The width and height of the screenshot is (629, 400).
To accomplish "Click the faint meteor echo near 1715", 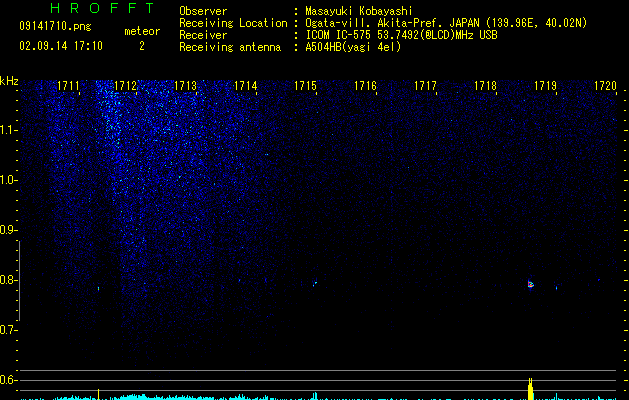I will click(315, 284).
